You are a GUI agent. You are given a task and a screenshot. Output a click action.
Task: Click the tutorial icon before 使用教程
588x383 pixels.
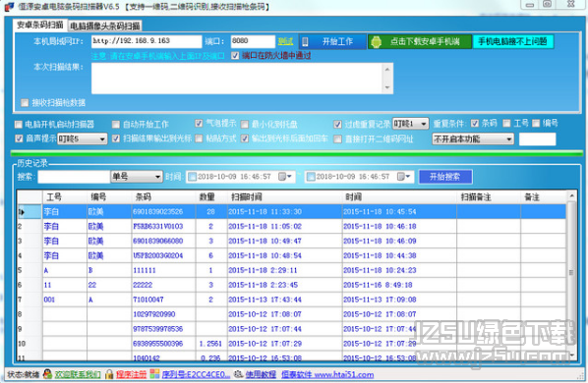tap(238, 374)
